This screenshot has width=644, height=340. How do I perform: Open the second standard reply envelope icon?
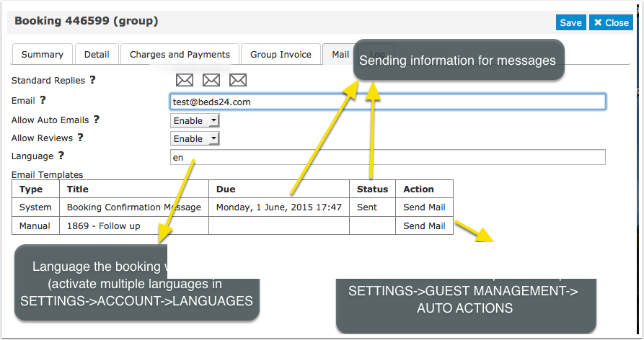(x=211, y=80)
